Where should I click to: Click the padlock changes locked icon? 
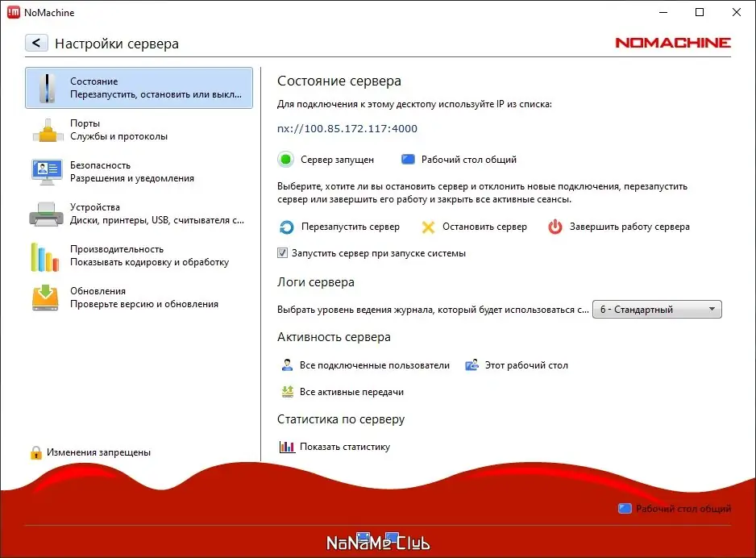pos(36,452)
